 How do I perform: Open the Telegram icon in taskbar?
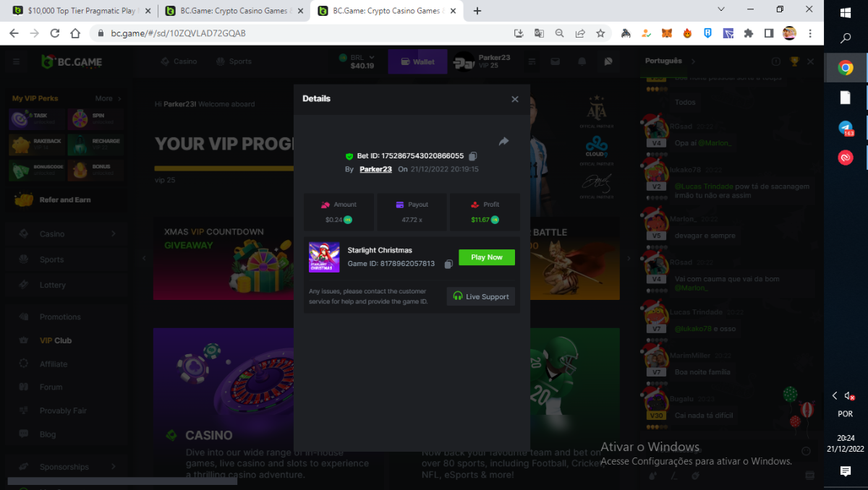[x=845, y=128]
